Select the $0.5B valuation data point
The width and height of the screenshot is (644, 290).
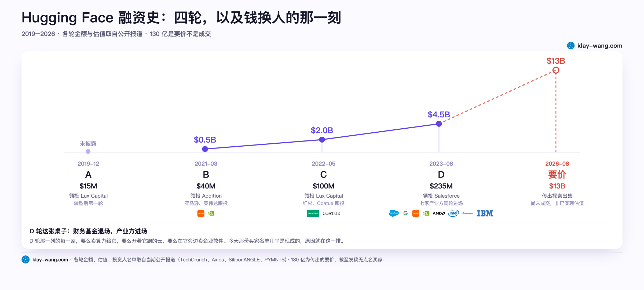[205, 149]
